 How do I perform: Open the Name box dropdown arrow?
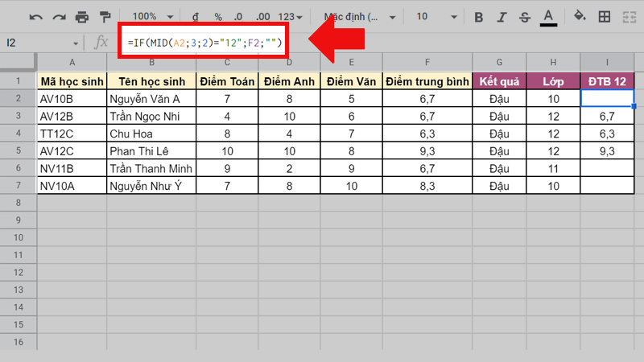76,43
